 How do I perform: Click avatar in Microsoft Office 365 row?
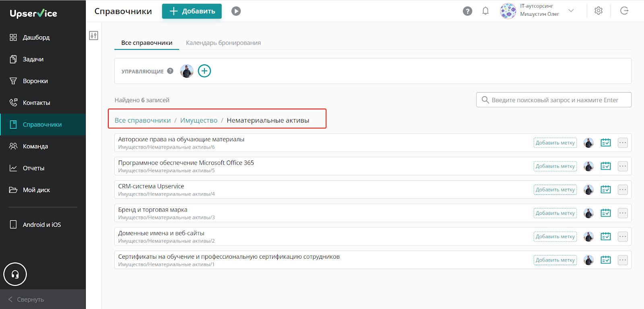click(588, 166)
